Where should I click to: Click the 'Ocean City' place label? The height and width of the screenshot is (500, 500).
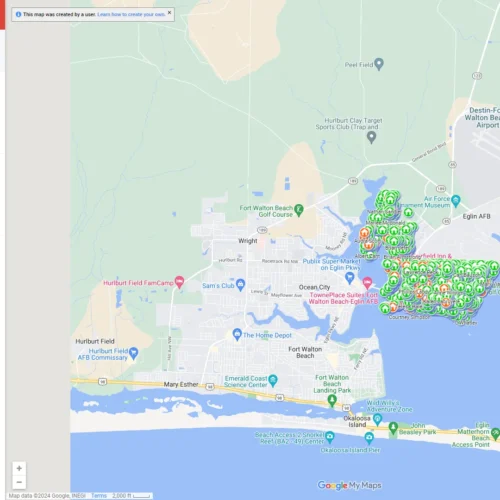point(314,287)
